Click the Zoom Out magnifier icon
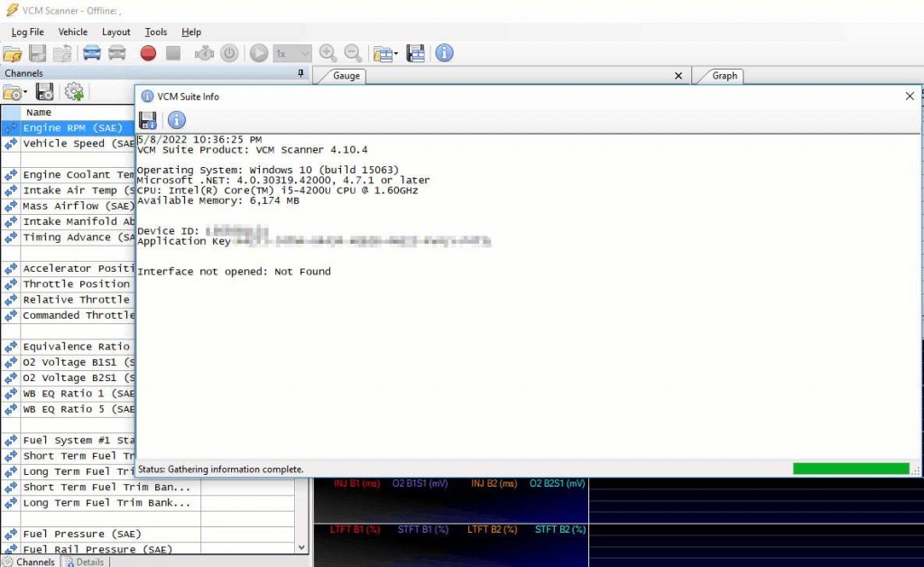The image size is (924, 567). (353, 53)
